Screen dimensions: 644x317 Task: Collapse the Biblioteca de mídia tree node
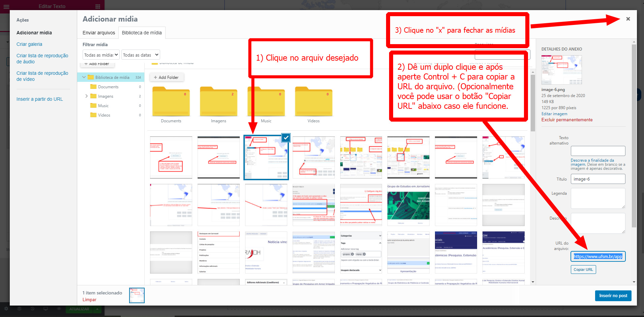click(84, 77)
